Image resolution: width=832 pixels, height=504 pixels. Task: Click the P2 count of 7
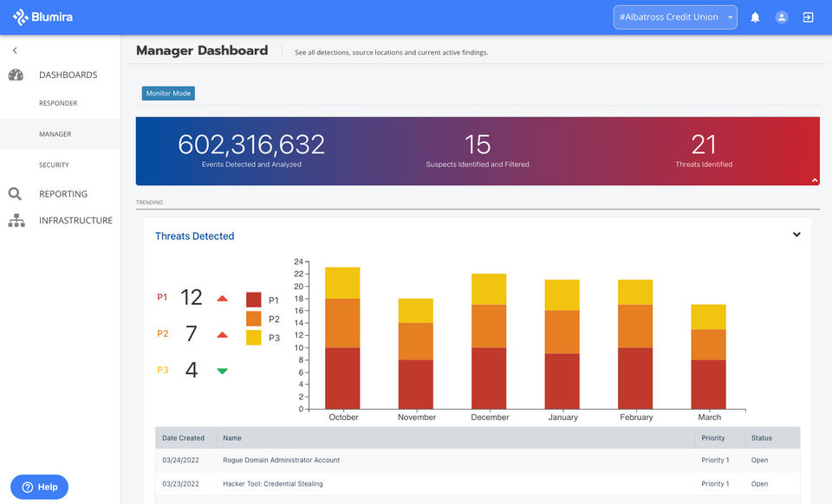[191, 334]
